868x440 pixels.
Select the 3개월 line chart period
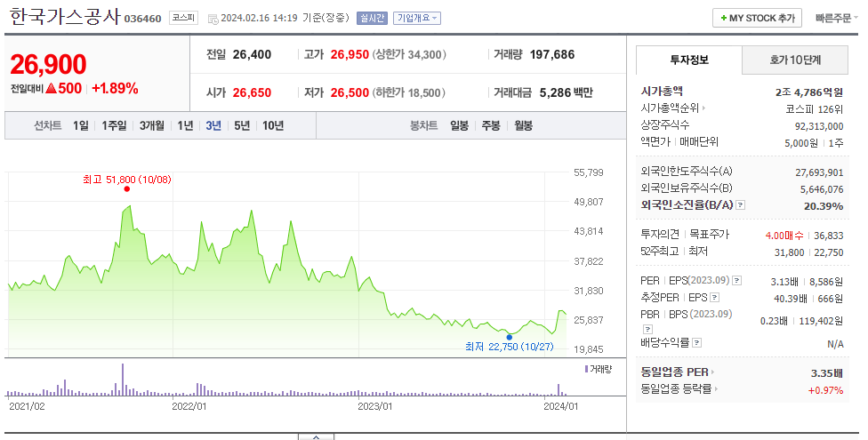152,125
